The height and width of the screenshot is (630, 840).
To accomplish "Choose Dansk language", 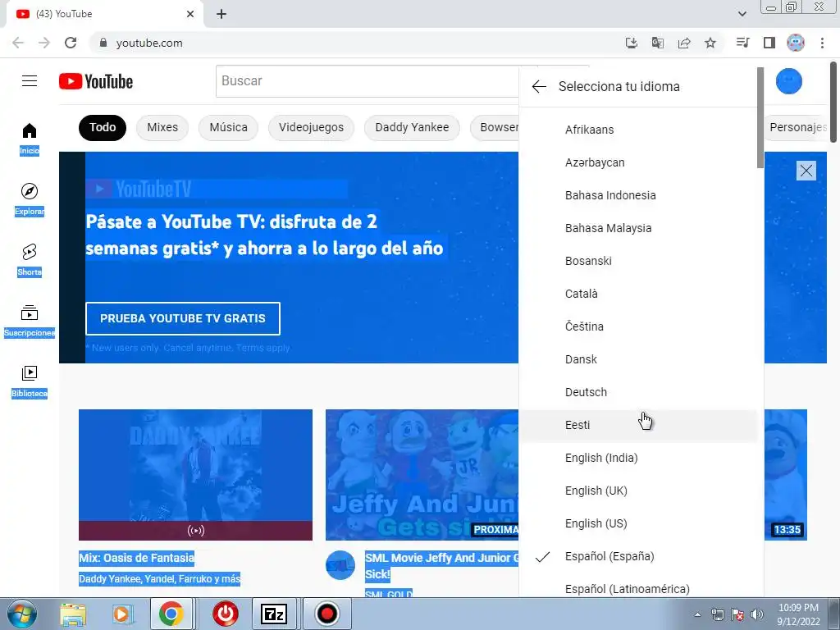I will pos(638,359).
